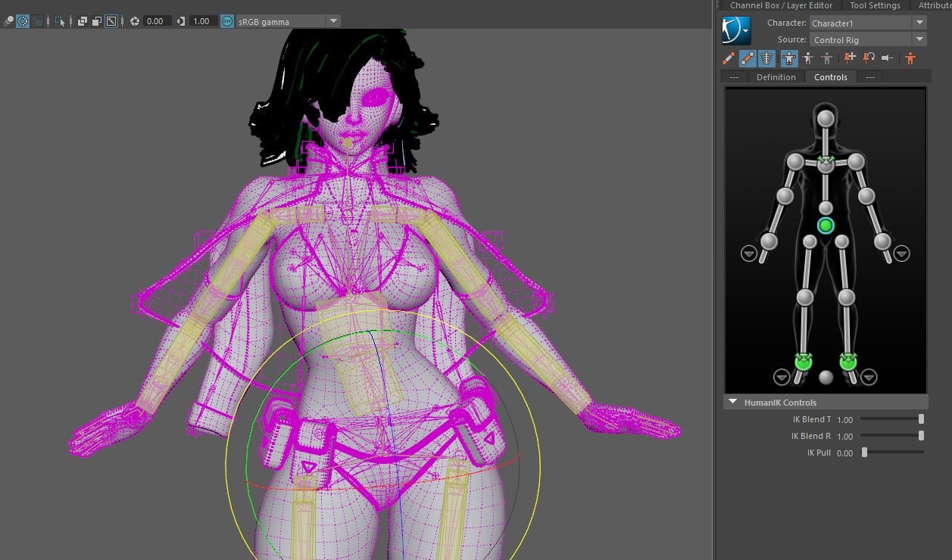Click the Pin Translation icon
The image size is (952, 560).
pos(850,58)
